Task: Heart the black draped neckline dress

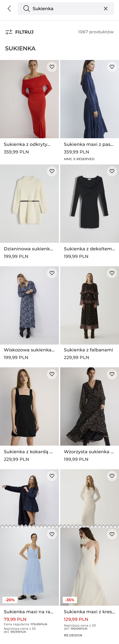Action: tap(112, 171)
